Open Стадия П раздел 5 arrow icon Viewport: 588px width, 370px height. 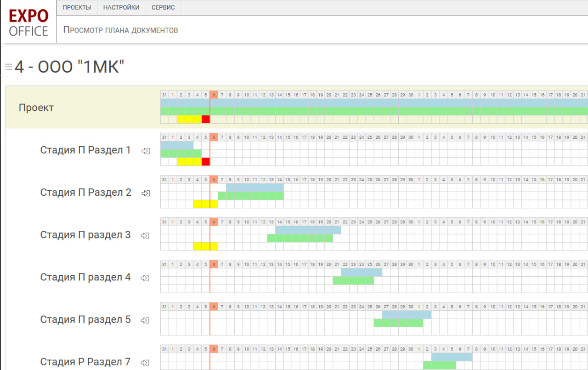pos(146,320)
